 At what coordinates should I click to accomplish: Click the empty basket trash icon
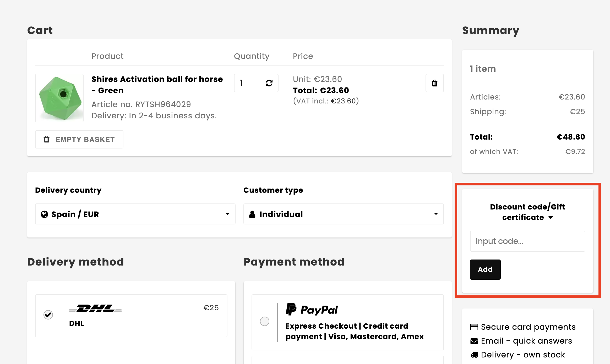(x=46, y=139)
